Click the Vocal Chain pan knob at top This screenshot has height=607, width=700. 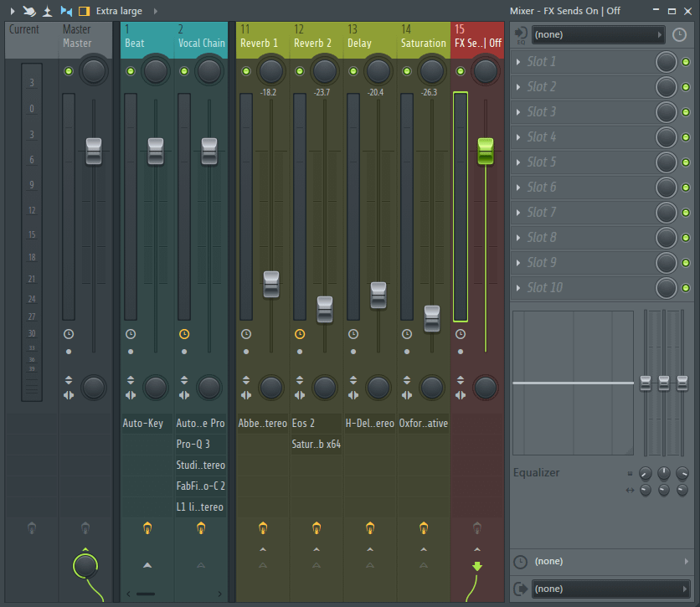click(209, 71)
